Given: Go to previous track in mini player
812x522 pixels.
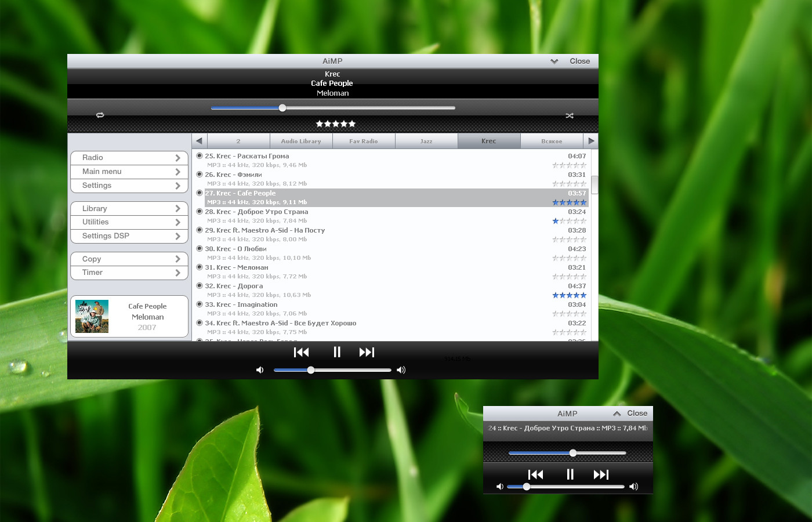Looking at the screenshot, I should point(536,474).
